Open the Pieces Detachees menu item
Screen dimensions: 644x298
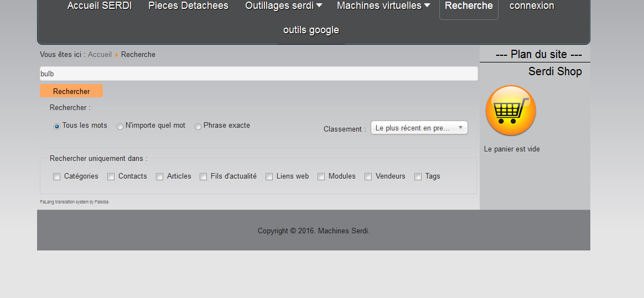pos(188,6)
